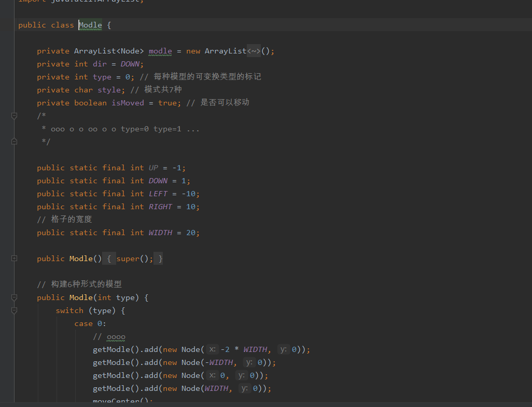Collapse the block comment starting with /*
Viewport: 532px width, 407px height.
coord(14,116)
